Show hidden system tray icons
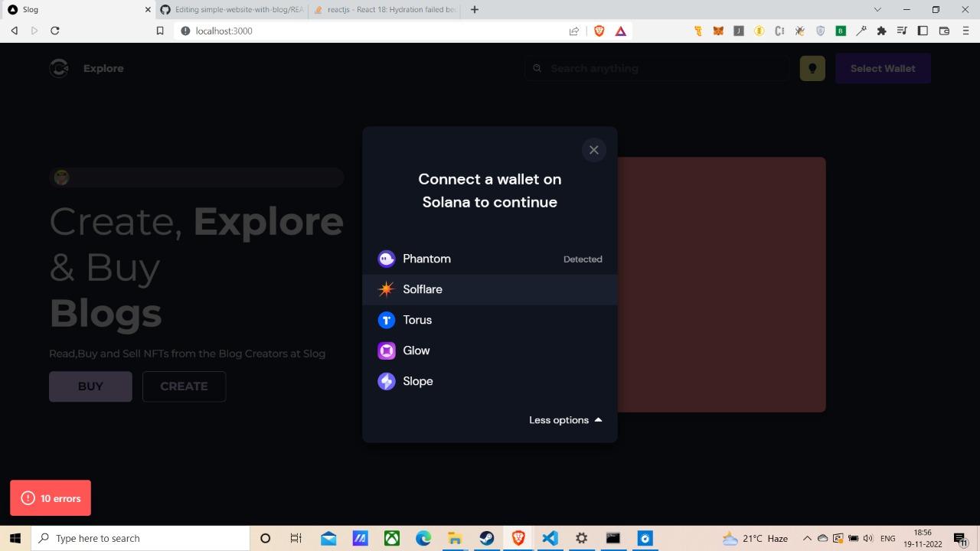The image size is (980, 551). click(x=807, y=538)
